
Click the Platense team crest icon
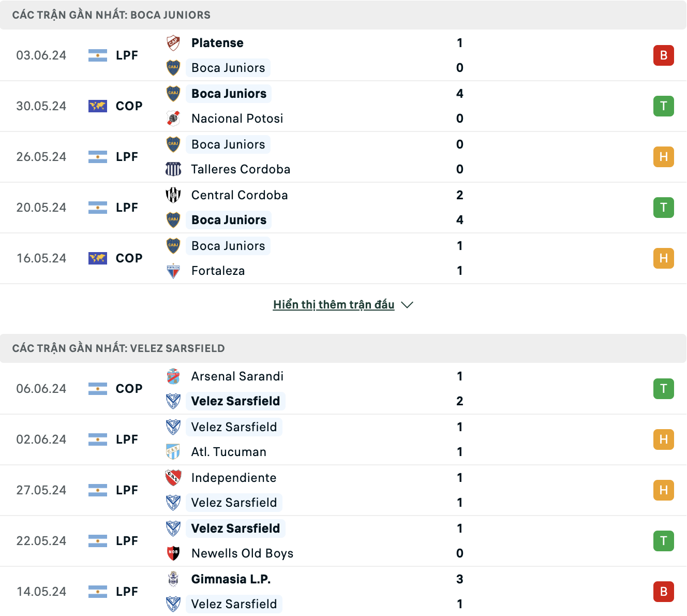pos(173,43)
